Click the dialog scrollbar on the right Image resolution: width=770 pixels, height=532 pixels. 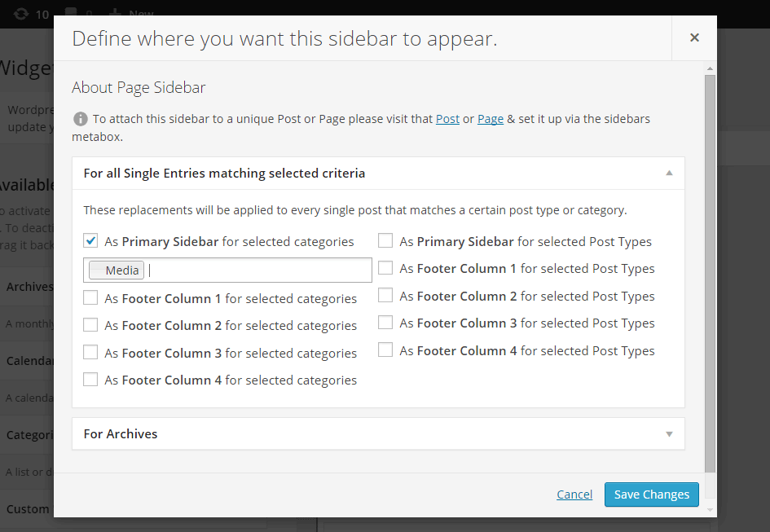point(710,244)
